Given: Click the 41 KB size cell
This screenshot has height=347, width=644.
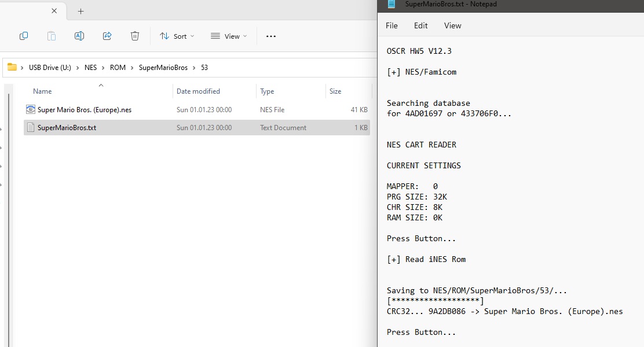Looking at the screenshot, I should (x=359, y=109).
